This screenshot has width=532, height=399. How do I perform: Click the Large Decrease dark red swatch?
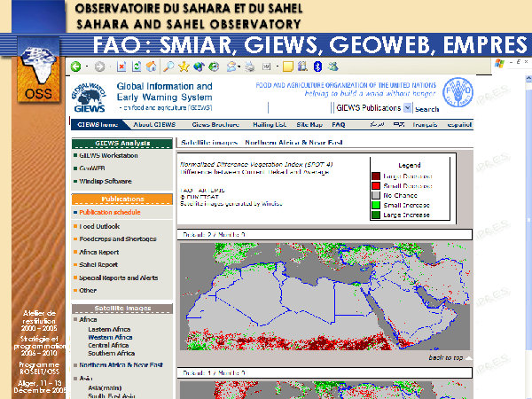tap(376, 176)
